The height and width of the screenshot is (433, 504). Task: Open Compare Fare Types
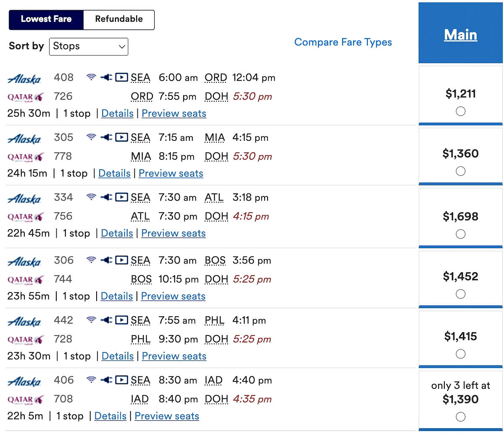tap(343, 42)
